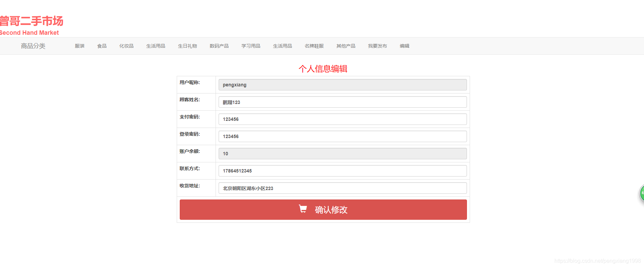Click the Second Hand Market subtitle
Screen dimensions: 644x267
[29, 33]
